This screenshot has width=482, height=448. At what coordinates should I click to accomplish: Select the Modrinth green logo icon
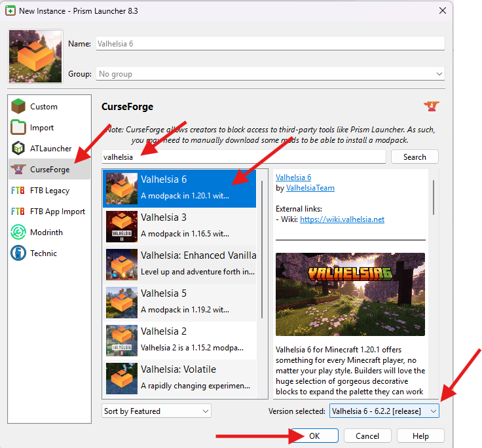coord(18,232)
